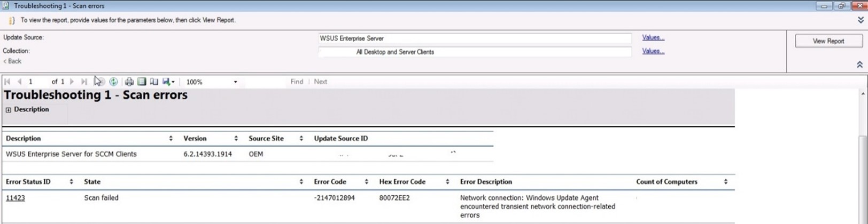Go Back from report parameters
The width and height of the screenshot is (868, 224).
click(x=12, y=61)
